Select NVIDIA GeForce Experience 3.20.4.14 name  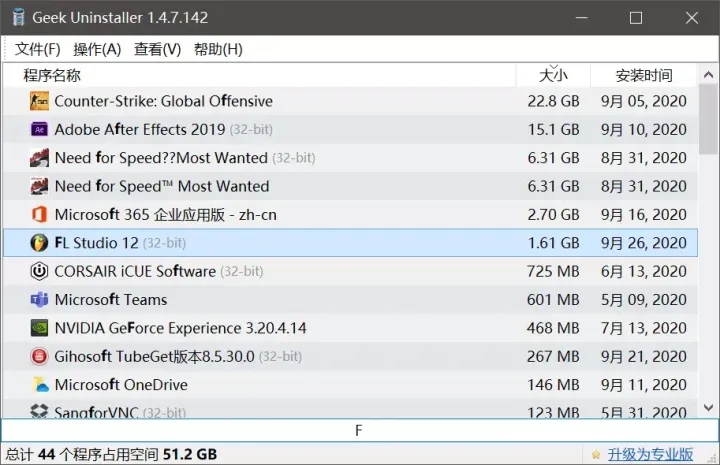point(180,328)
